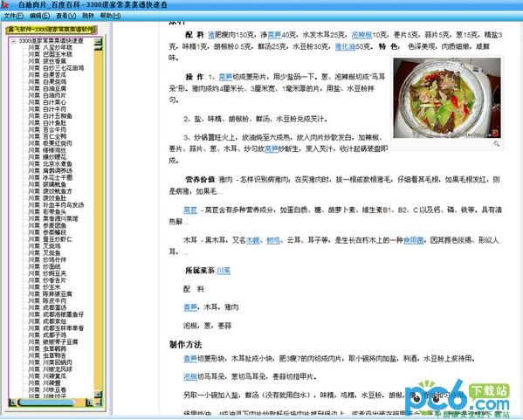
Task: Select recipe 川菜 爆炒腰花
Action: [47, 157]
